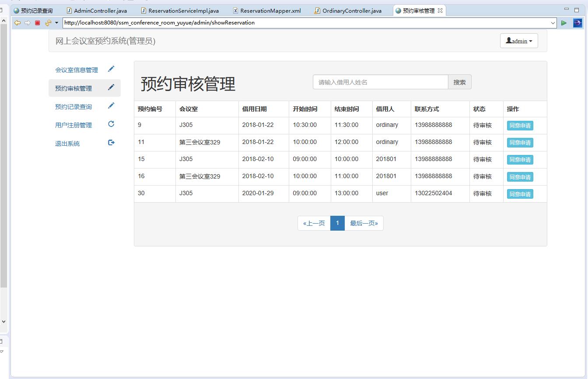The image size is (588, 379).
Task: Click the 搜索 search button
Action: [459, 82]
